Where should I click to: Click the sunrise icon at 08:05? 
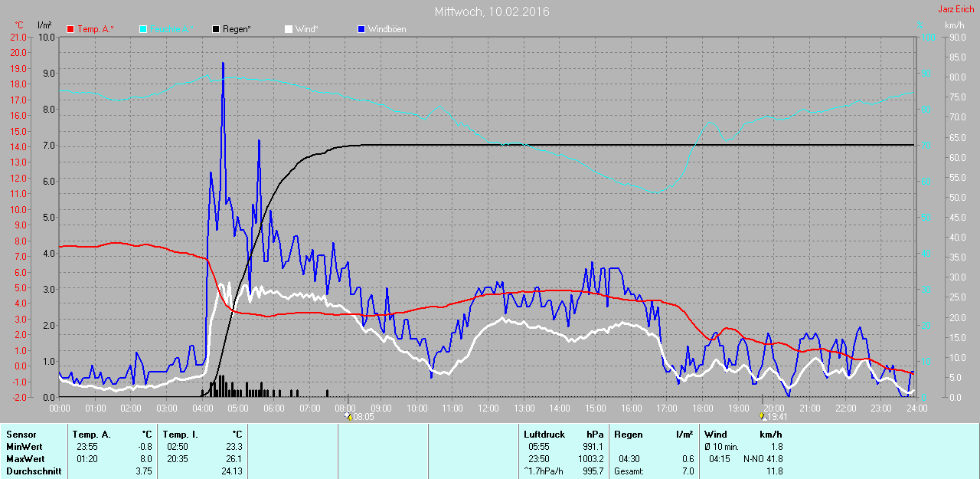tap(348, 417)
